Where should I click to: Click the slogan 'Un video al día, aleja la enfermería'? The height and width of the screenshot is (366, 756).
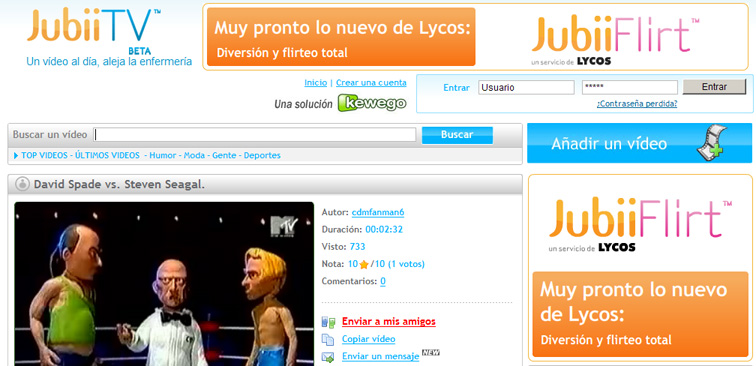tap(109, 62)
